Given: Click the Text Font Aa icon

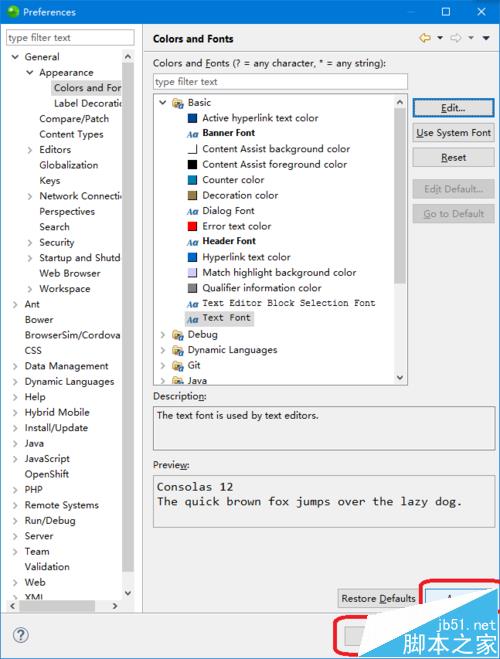Looking at the screenshot, I should point(192,319).
